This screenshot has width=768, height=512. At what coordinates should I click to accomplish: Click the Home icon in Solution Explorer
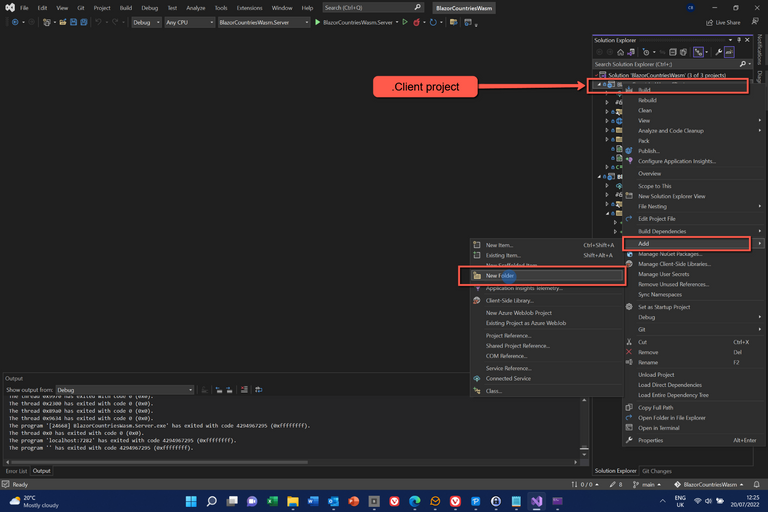623,52
